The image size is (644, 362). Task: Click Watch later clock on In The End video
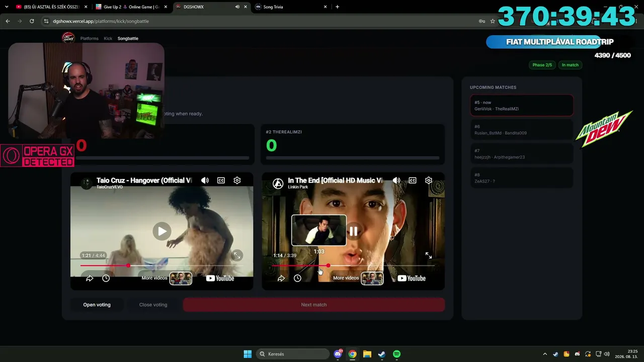click(298, 278)
